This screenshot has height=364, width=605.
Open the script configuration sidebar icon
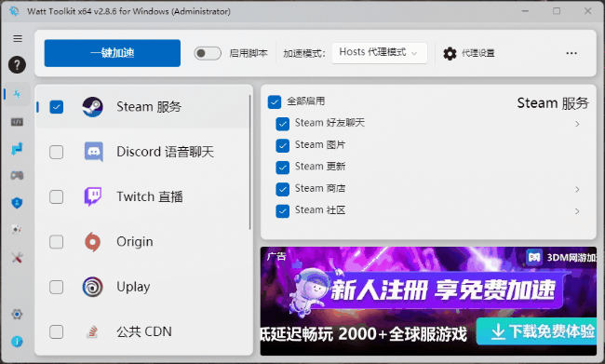17,122
